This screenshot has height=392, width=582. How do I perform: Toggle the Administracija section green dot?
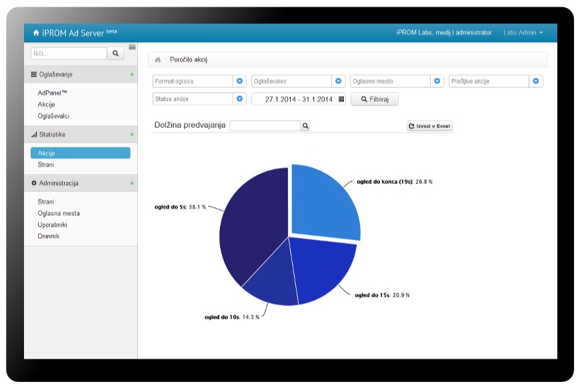point(132,183)
